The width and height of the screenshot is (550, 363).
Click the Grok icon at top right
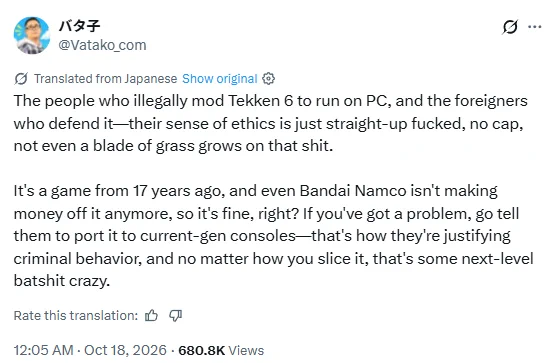[x=510, y=27]
